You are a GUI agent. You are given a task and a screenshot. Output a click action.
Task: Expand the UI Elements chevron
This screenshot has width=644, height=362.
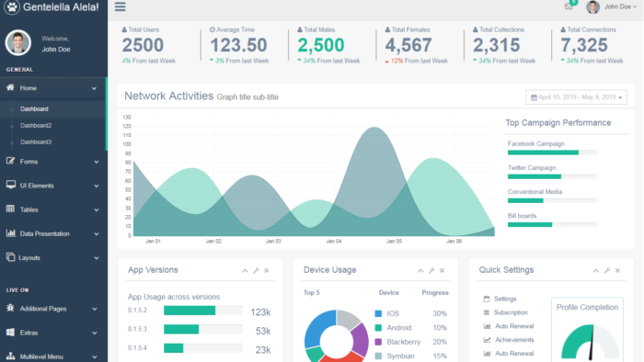coord(96,186)
